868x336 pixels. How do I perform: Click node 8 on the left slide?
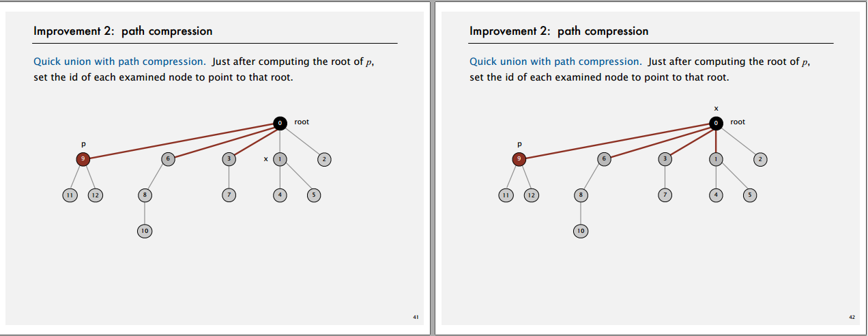[144, 195]
